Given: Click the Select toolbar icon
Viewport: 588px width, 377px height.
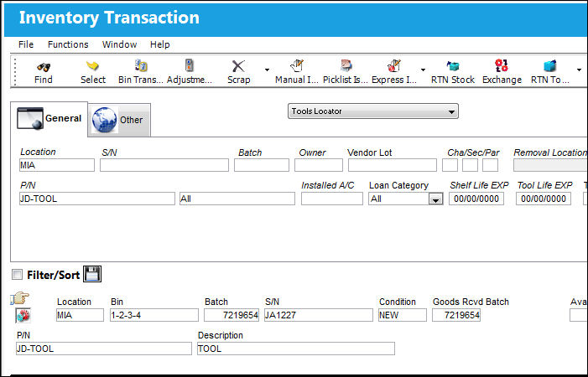Looking at the screenshot, I should tap(92, 66).
